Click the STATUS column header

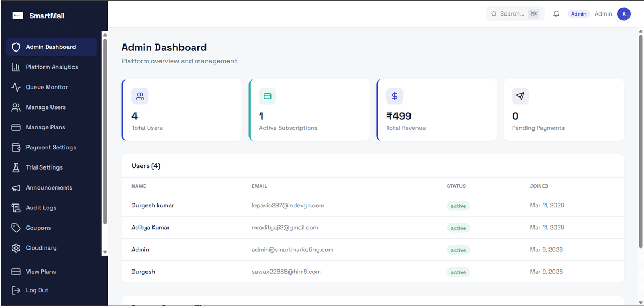pyautogui.click(x=456, y=186)
